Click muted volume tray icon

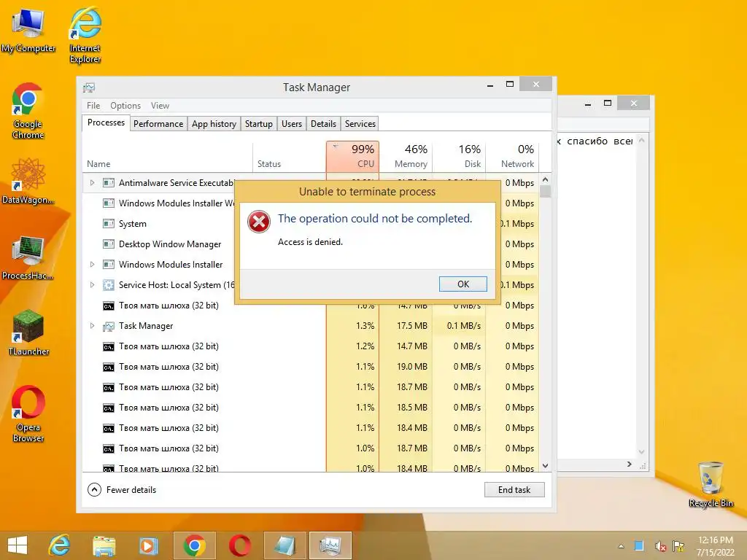660,546
